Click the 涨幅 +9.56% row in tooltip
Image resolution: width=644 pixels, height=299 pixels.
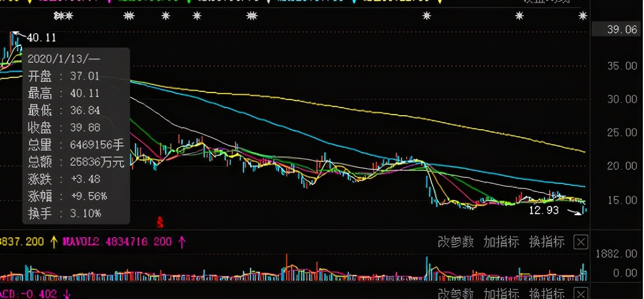tap(67, 197)
